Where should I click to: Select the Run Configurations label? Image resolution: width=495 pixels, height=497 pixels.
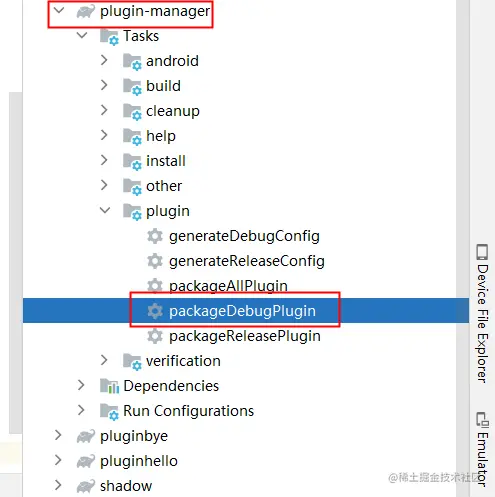tap(188, 411)
